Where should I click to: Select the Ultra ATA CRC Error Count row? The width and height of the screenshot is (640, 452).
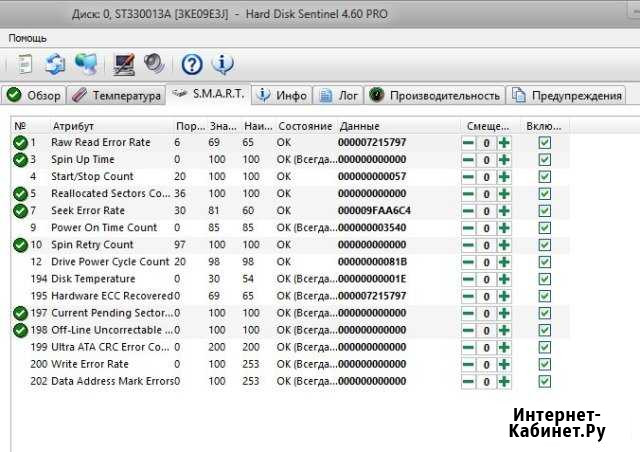[291, 347]
